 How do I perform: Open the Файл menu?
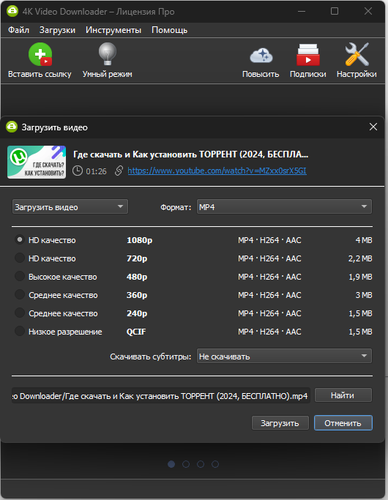[x=19, y=30]
